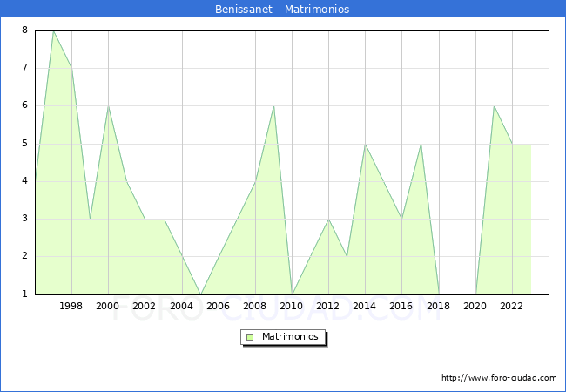The width and height of the screenshot is (566, 392).
Task: Open the foro-ciudad.com URL link
Action: (x=499, y=378)
